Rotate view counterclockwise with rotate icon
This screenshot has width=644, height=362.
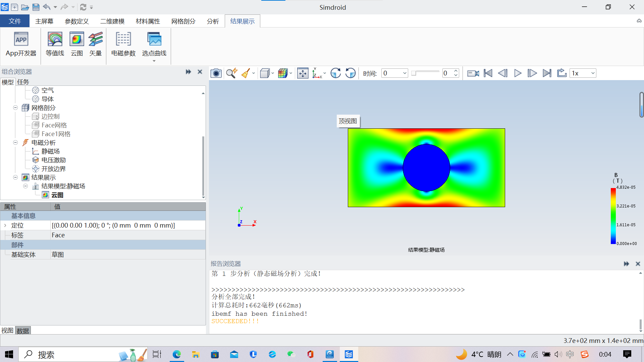pos(351,73)
